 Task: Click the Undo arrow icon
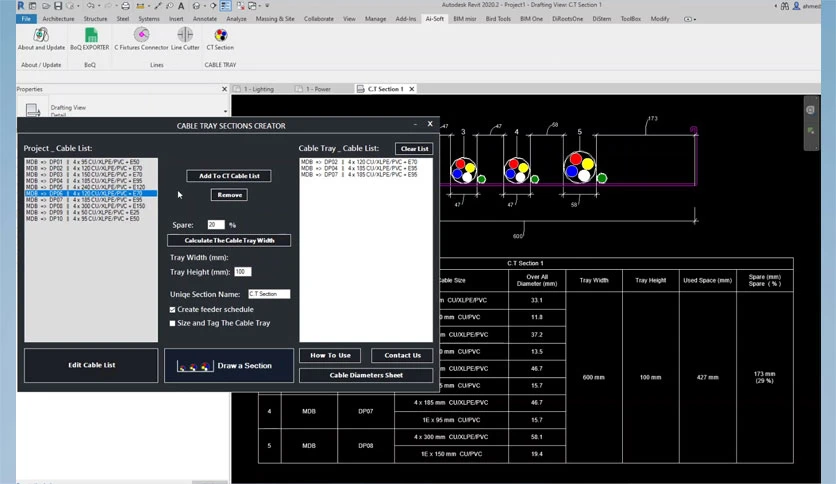point(91,5)
